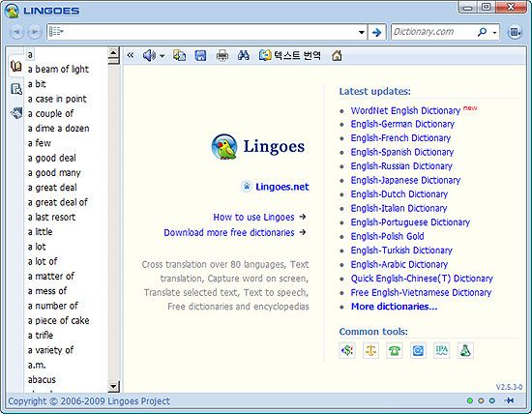This screenshot has height=414, width=532.
Task: Open the telephone codes tool icon
Action: pos(395,350)
